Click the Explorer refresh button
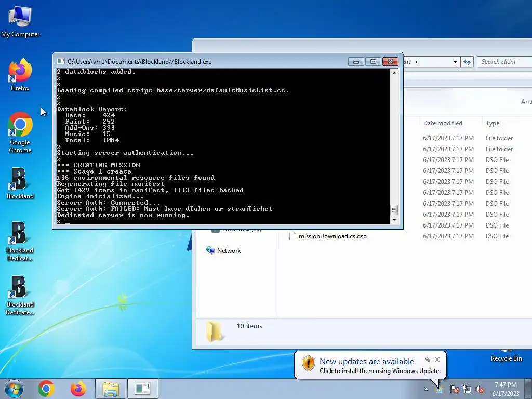The width and height of the screenshot is (532, 399). click(467, 62)
